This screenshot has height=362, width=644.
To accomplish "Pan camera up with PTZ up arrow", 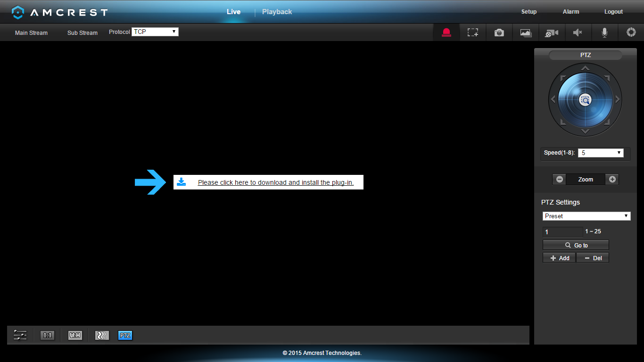I will [x=585, y=69].
